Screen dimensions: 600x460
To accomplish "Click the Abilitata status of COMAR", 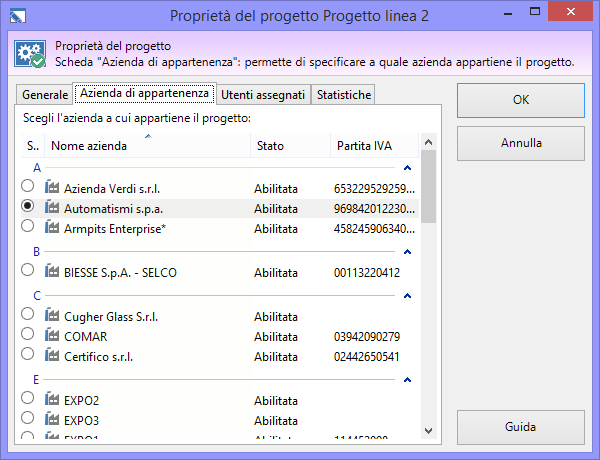I will click(276, 337).
